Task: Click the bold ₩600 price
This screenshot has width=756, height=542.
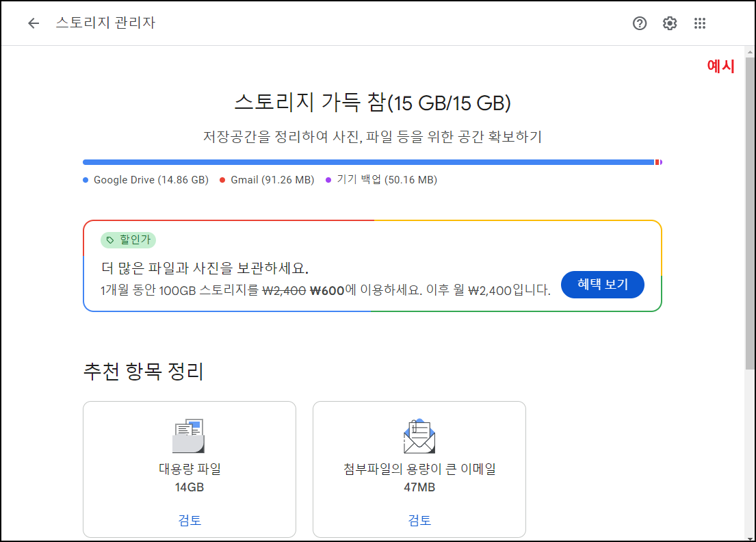Action: (328, 291)
